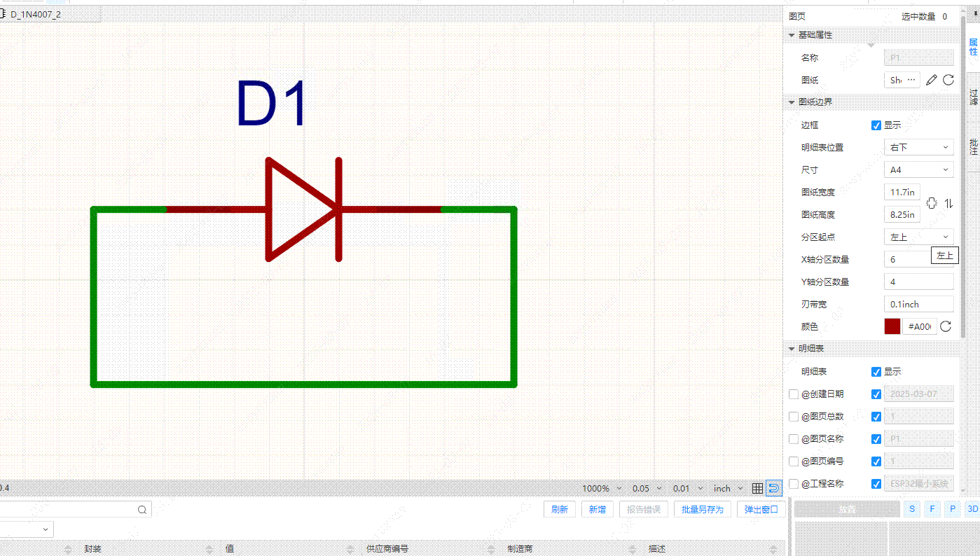980x556 pixels.
Task: Click the pencil edit icon beside 图纸
Action: 931,81
